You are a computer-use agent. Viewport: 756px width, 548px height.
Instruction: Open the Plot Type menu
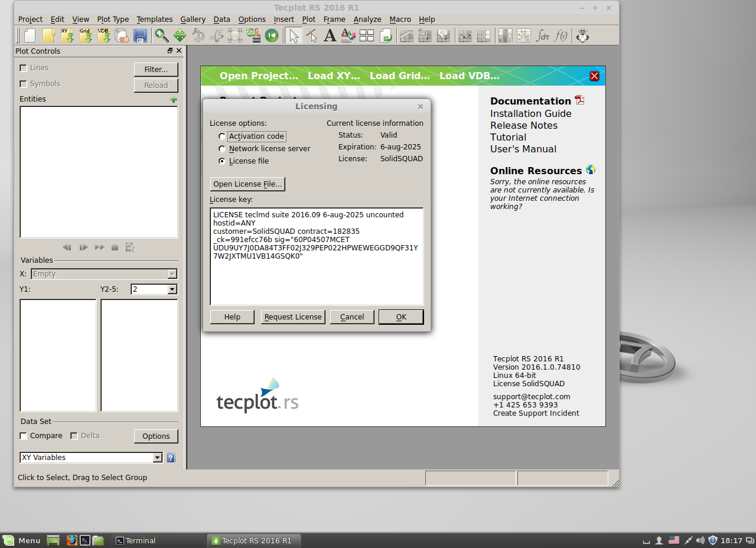tap(113, 19)
